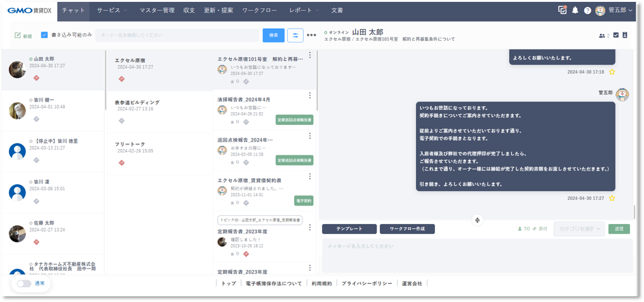
Task: Open 電子帳簿保存法について footer link
Action: [274, 284]
